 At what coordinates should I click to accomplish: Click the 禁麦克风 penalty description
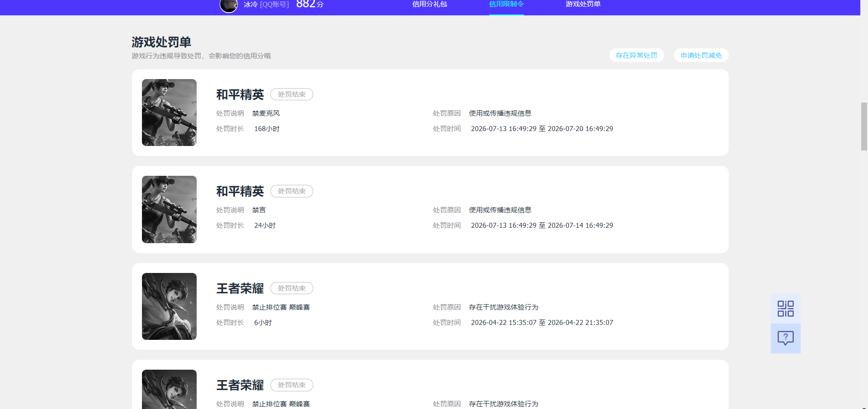[x=266, y=113]
